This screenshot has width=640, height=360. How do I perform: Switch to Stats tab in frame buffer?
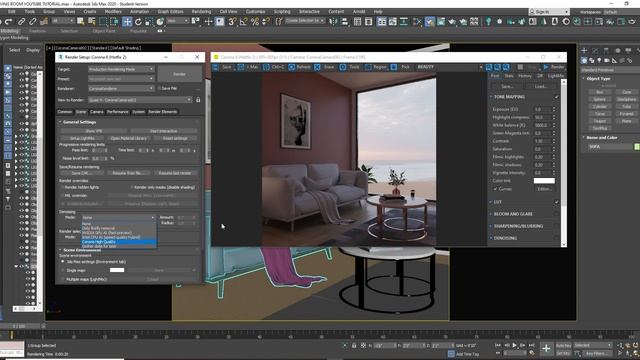point(509,76)
